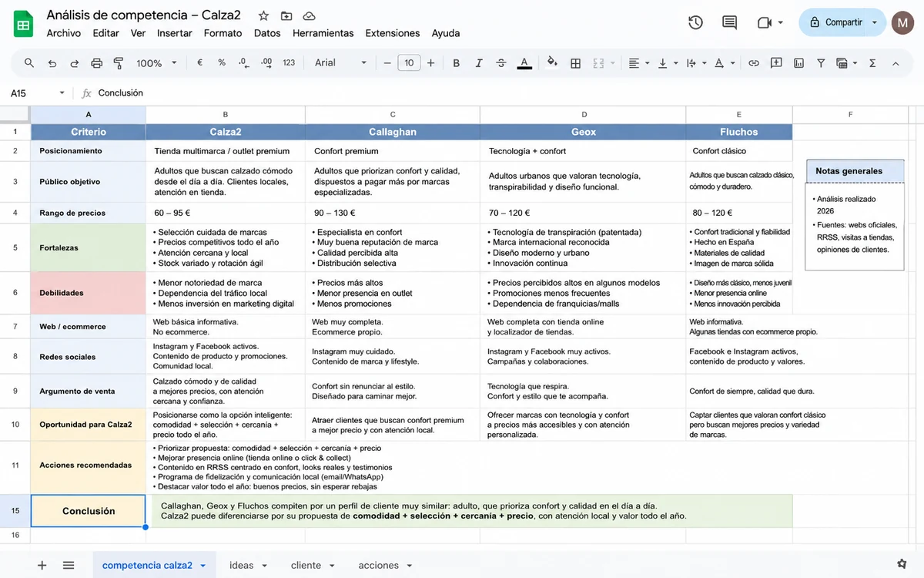Open the Explore icon at the bottom right

(x=902, y=564)
